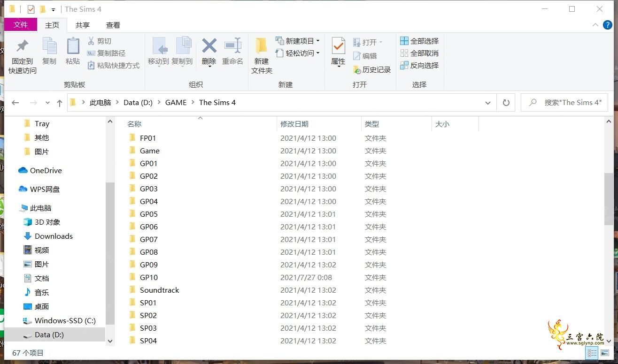Open Quick Access Toolbar customize dropdown
Screen dimensions: 618x364
pyautogui.click(x=53, y=9)
